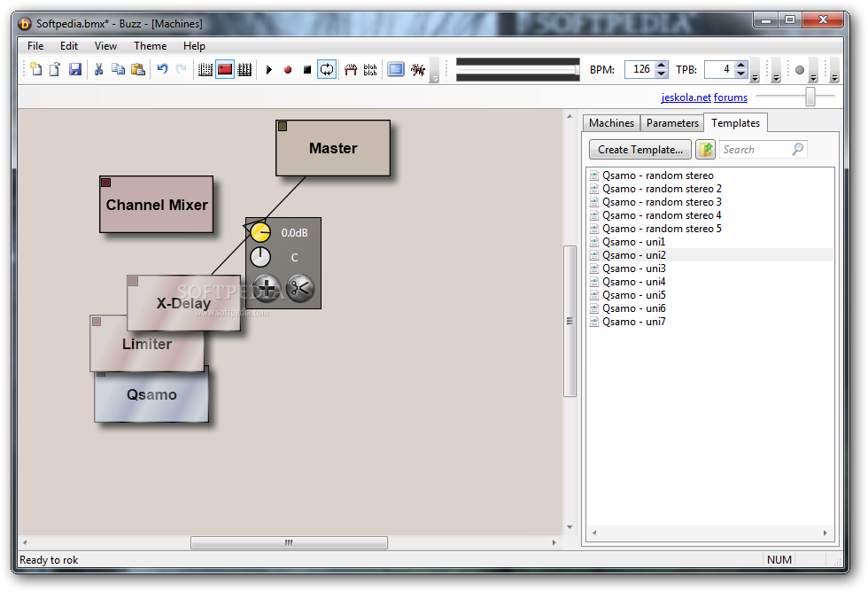This screenshot has height=592, width=868.
Task: Toggle X-Delay's LED square
Action: (x=134, y=281)
